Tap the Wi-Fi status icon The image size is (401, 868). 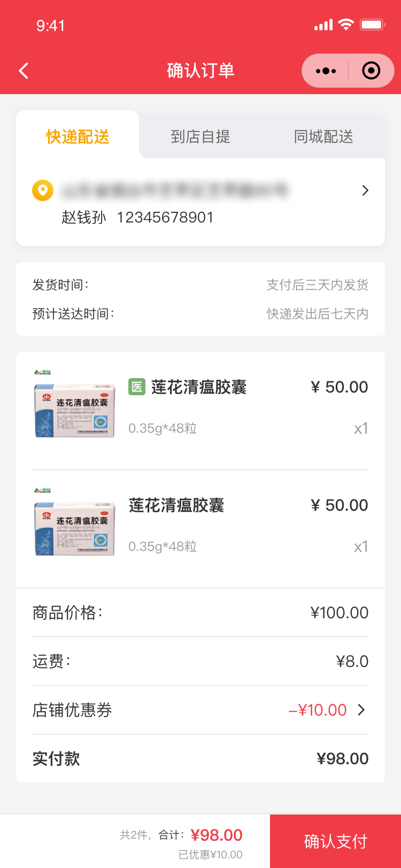click(346, 25)
